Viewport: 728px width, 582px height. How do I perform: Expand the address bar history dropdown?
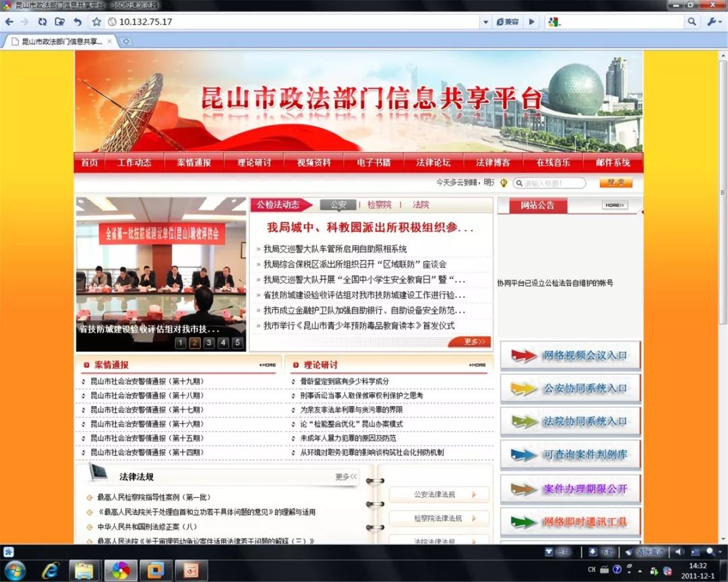coord(485,22)
